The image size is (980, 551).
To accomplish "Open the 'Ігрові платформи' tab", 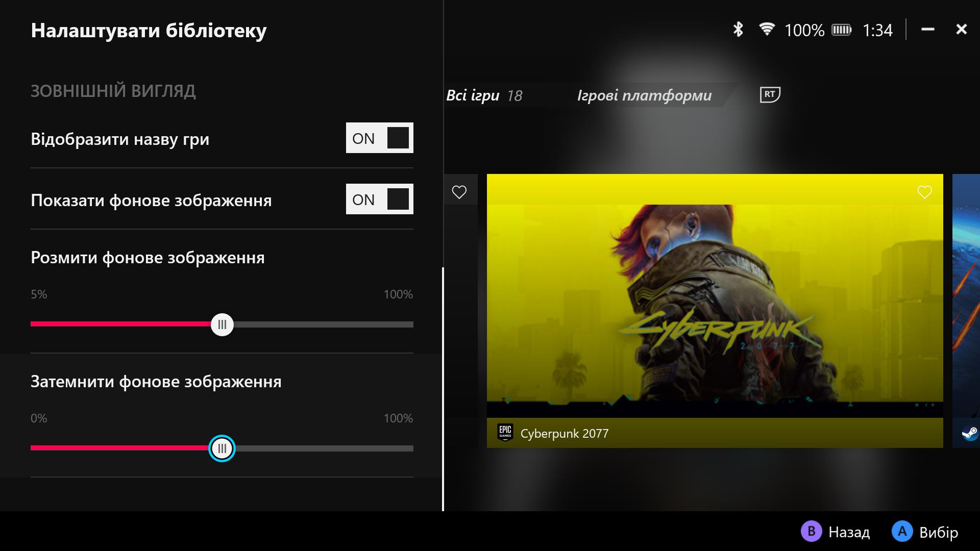I will coord(644,95).
